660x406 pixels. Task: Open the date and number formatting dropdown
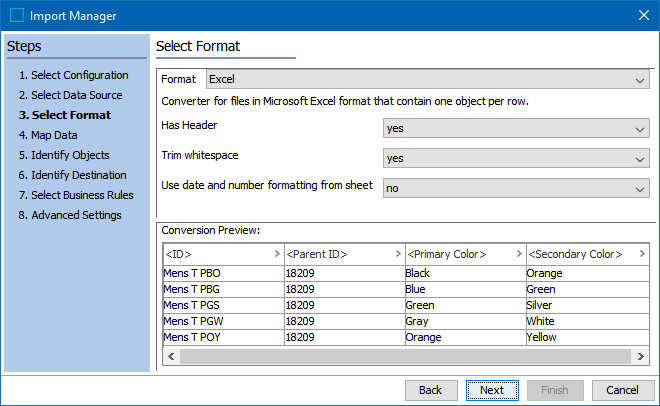[x=516, y=188]
